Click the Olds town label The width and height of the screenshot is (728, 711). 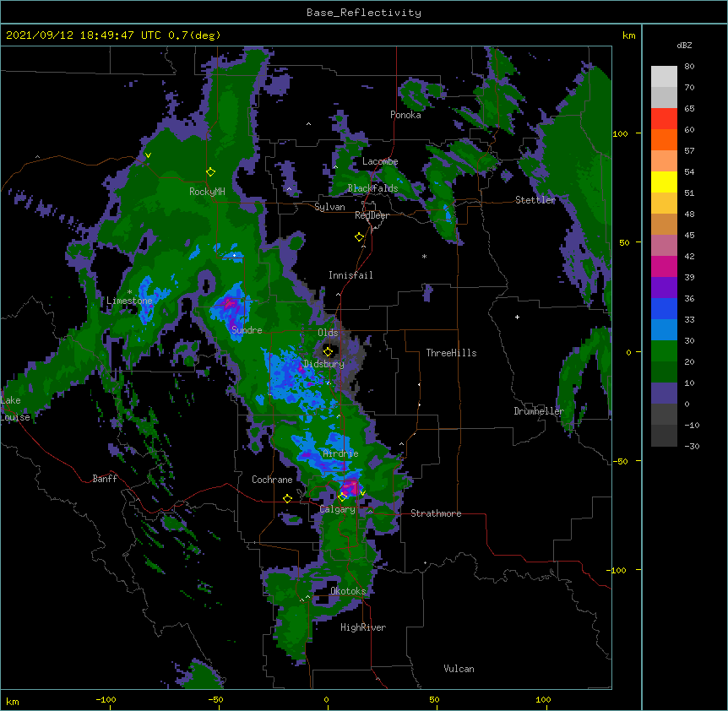328,333
